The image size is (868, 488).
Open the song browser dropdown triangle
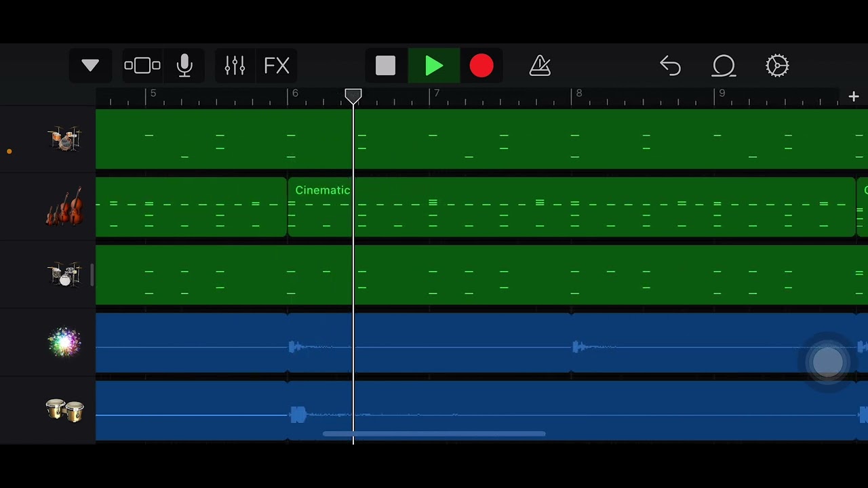pos(90,66)
